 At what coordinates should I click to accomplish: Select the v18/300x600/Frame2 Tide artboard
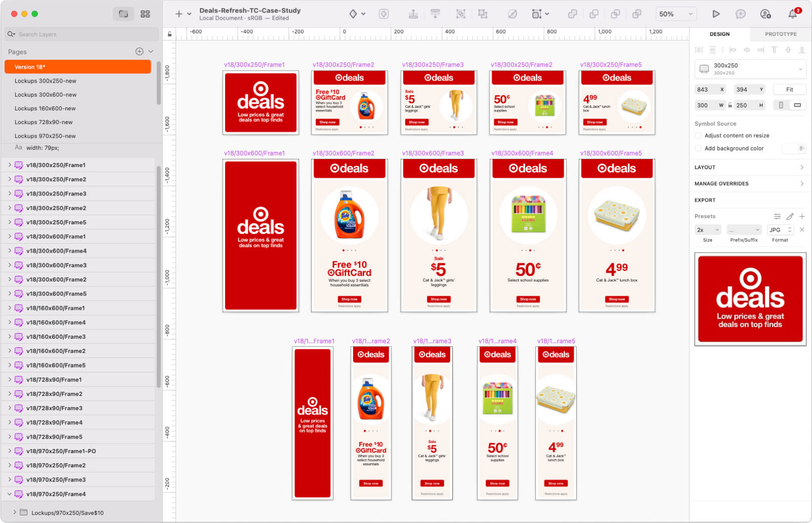(349, 235)
